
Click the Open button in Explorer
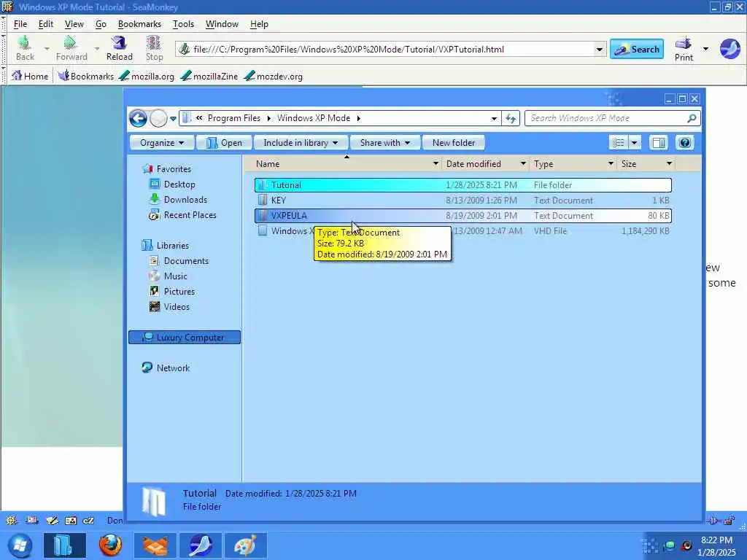(x=224, y=143)
